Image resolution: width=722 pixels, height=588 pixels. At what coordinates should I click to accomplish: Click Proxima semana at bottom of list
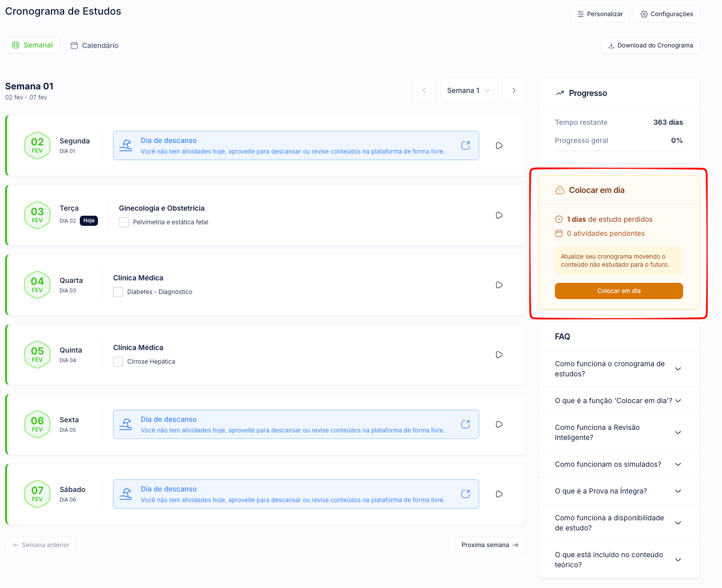tap(490, 545)
